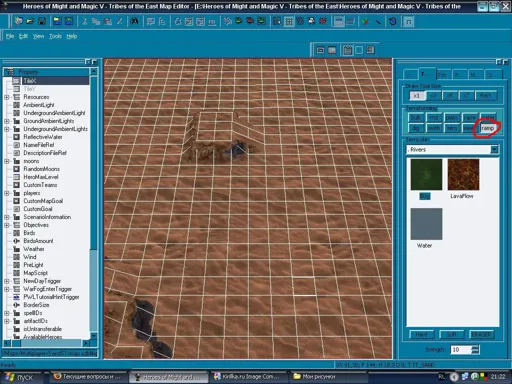Screen dimensions: 512x384
Task: Click the Hard brush button
Action: point(421,334)
